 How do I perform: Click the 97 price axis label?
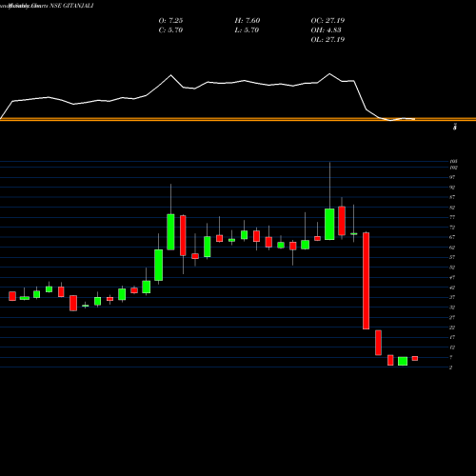(452, 177)
